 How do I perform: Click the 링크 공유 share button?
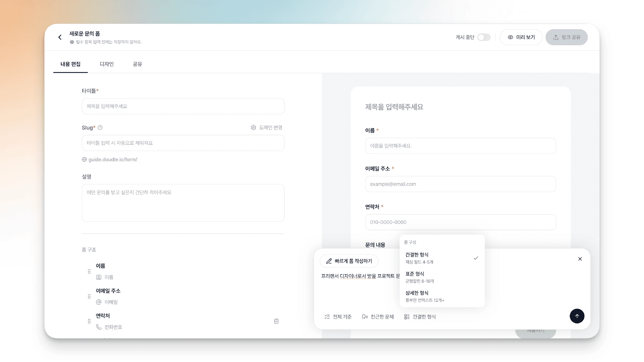pos(567,37)
